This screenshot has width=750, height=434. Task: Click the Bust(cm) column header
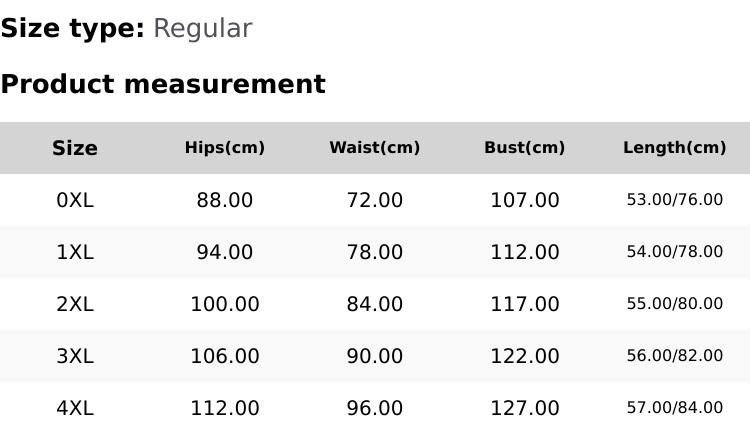525,148
